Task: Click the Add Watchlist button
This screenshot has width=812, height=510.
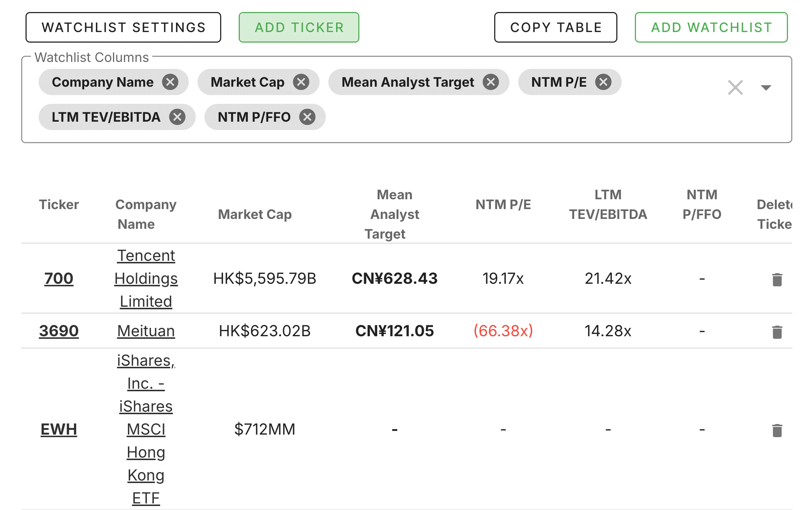Action: tap(711, 27)
